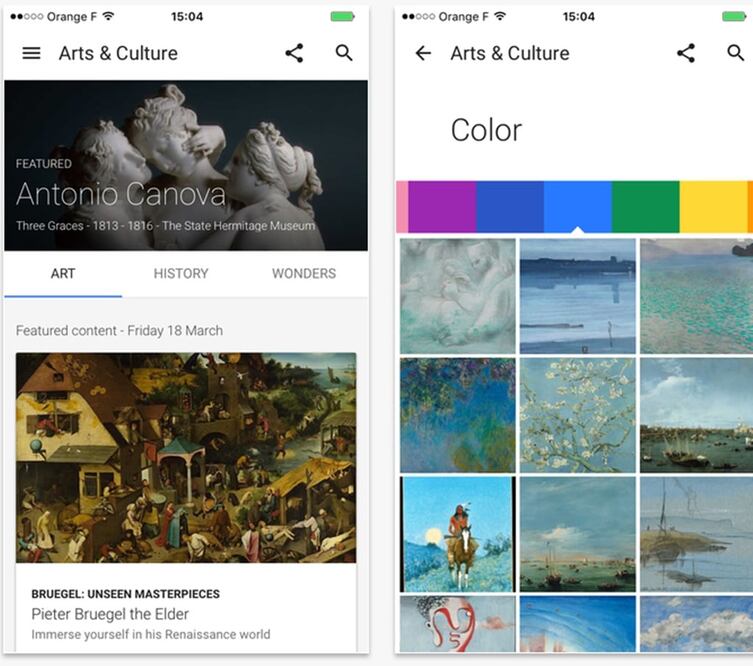Select the pink color swatch
This screenshot has height=666, width=753.
click(402, 206)
